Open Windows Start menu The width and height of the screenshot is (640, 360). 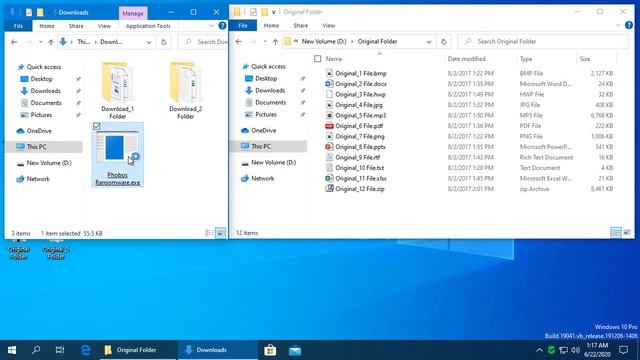pos(12,350)
